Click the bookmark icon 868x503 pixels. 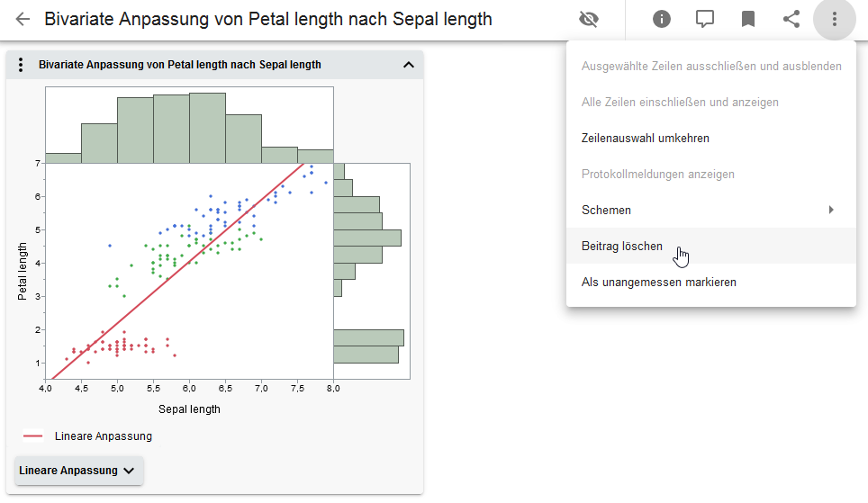pos(748,19)
